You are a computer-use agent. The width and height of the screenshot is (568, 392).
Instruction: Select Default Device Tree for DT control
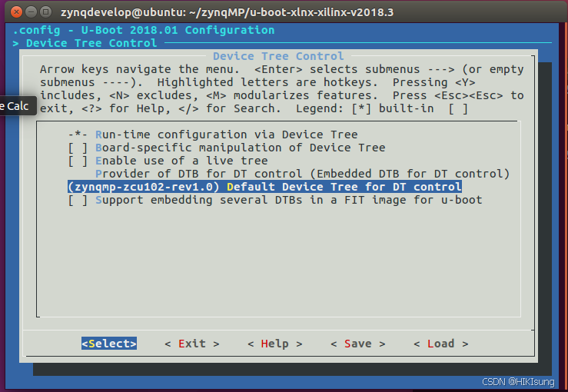(x=265, y=187)
